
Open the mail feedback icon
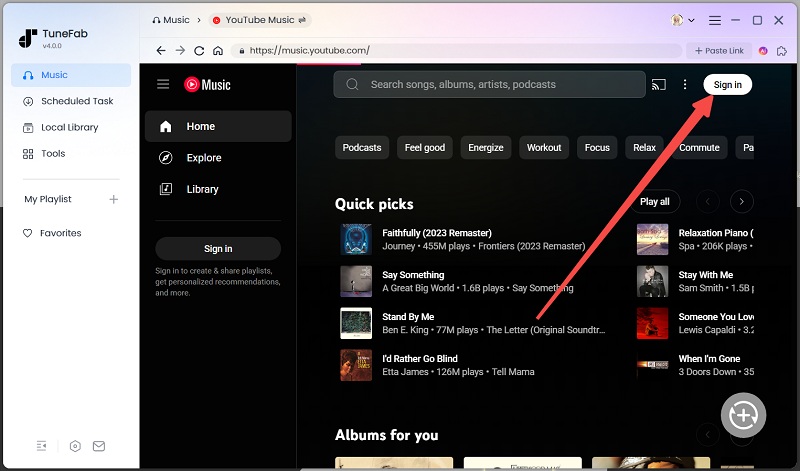click(99, 446)
